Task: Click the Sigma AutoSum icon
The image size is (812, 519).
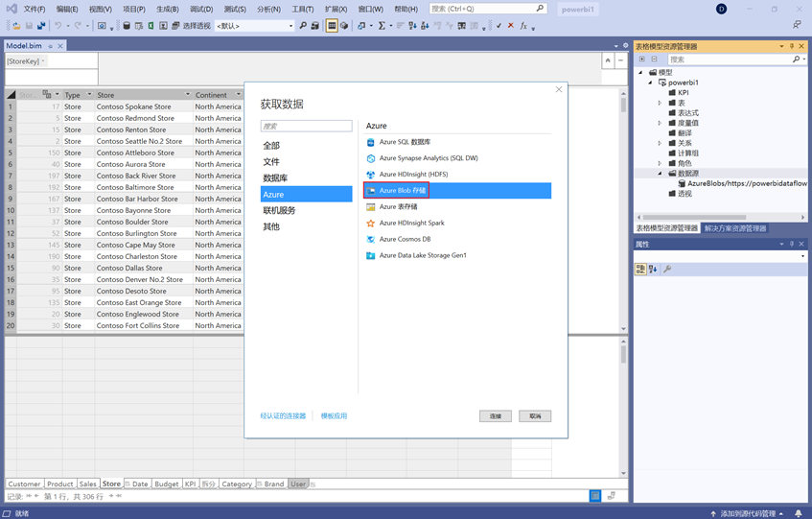Action: coord(382,25)
